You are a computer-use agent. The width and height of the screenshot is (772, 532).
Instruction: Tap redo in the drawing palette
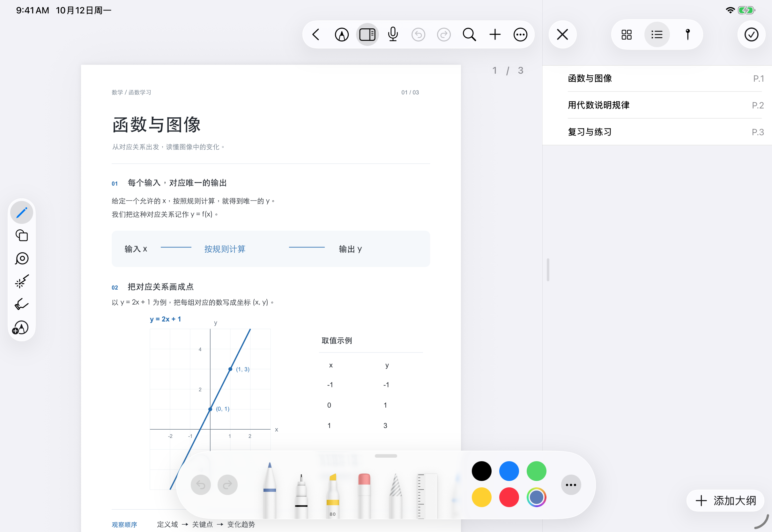tap(227, 485)
